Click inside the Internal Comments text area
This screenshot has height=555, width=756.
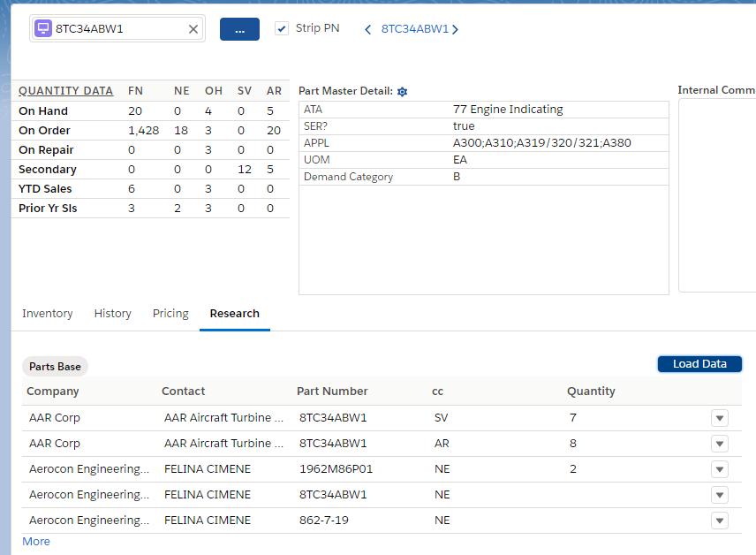[x=717, y=194]
